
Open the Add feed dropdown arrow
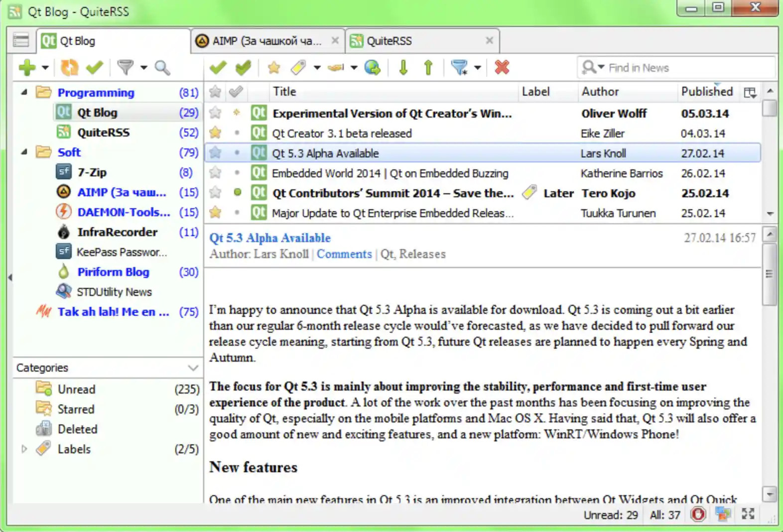coord(45,67)
